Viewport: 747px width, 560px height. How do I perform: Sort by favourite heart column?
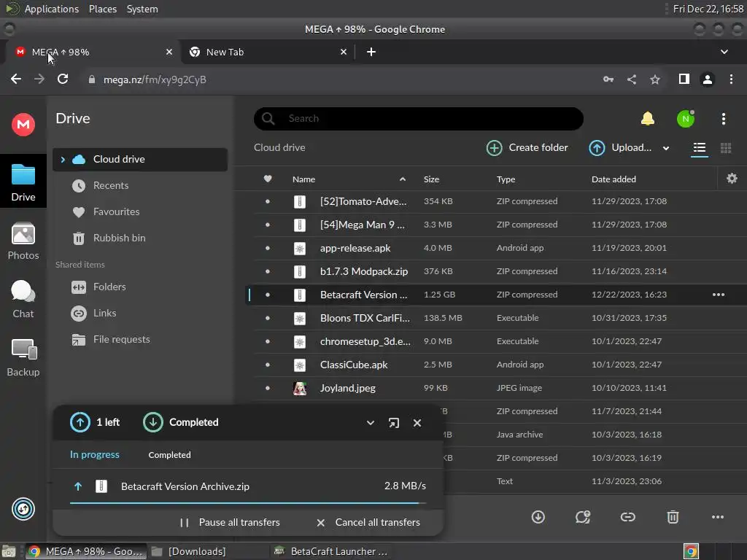coord(267,179)
